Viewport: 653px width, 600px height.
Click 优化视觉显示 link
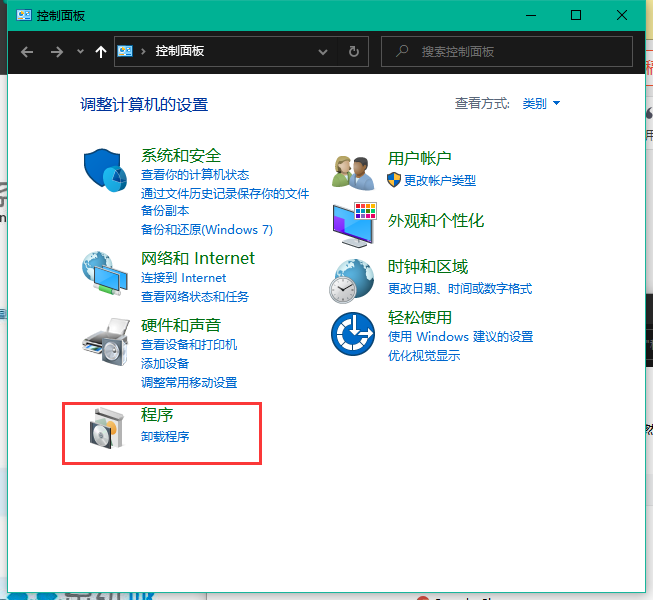coord(424,356)
